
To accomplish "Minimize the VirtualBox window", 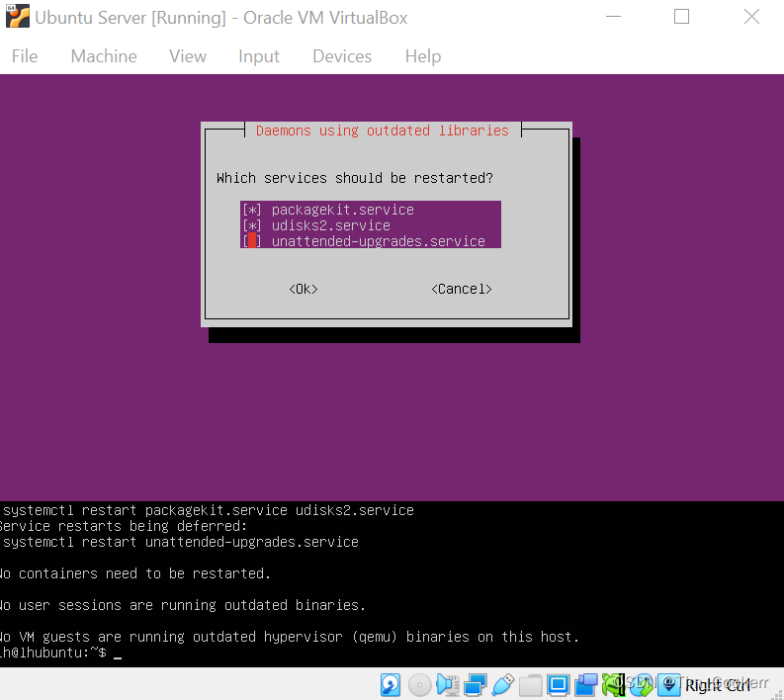I will coord(613,17).
